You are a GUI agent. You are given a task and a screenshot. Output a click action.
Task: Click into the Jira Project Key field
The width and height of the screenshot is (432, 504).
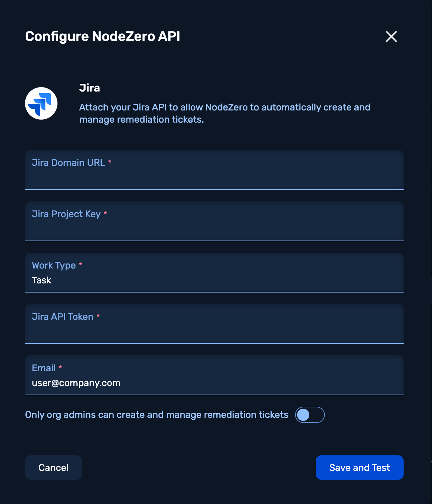pos(214,228)
